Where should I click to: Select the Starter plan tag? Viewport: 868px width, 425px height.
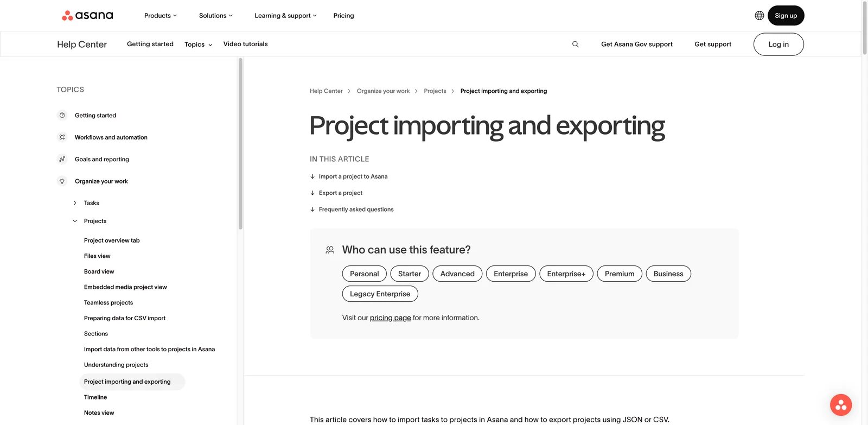tap(410, 274)
